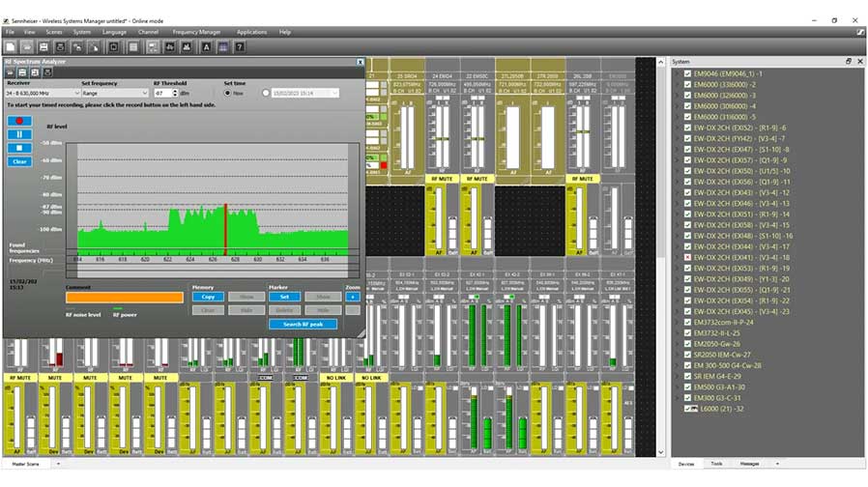Image resolution: width=868 pixels, height=487 pixels.
Task: Click the export icon right of analyzer's Save icon
Action: coord(35,72)
